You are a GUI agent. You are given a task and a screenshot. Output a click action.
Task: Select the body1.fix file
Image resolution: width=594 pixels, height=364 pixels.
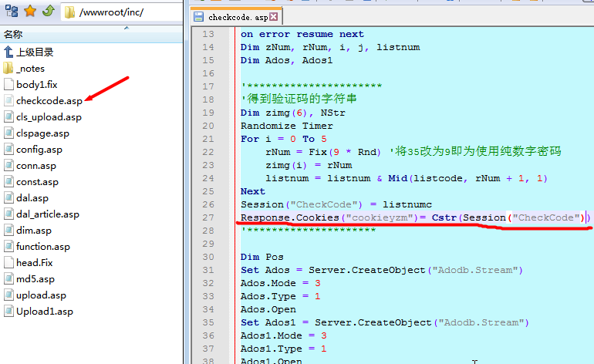(37, 85)
